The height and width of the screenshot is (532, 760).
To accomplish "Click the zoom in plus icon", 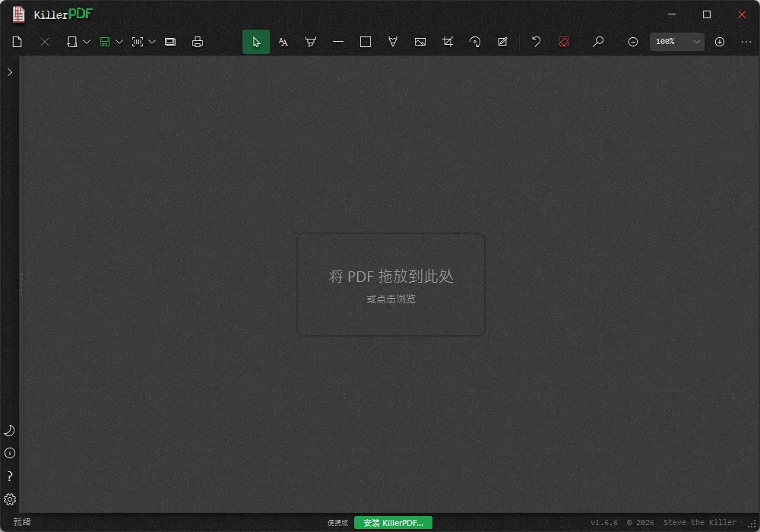I will tap(720, 42).
